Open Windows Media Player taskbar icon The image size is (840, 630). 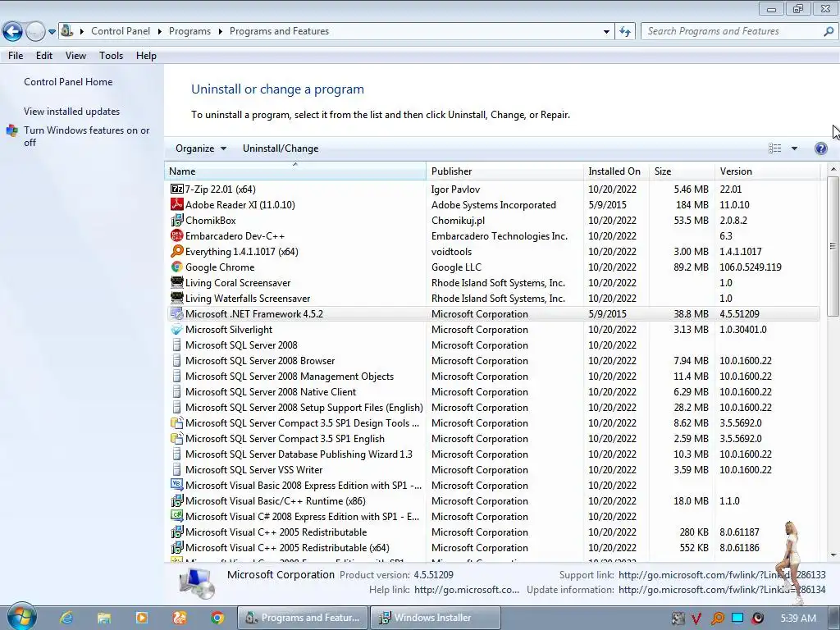click(x=142, y=618)
